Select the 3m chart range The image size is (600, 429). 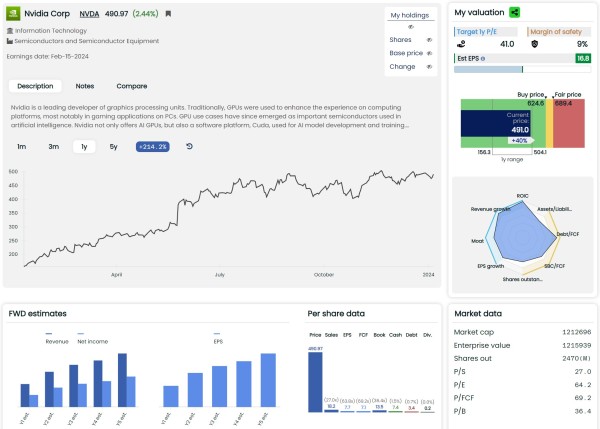53,146
